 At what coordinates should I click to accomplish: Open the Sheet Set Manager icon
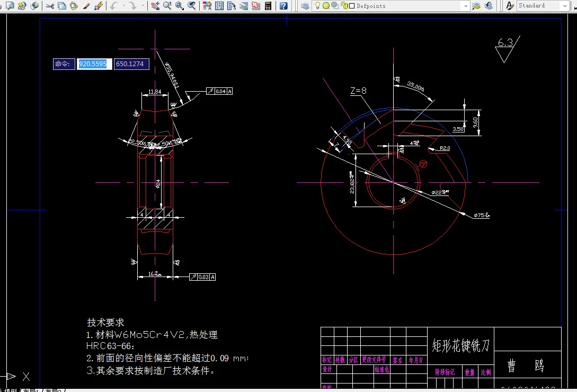pyautogui.click(x=244, y=5)
